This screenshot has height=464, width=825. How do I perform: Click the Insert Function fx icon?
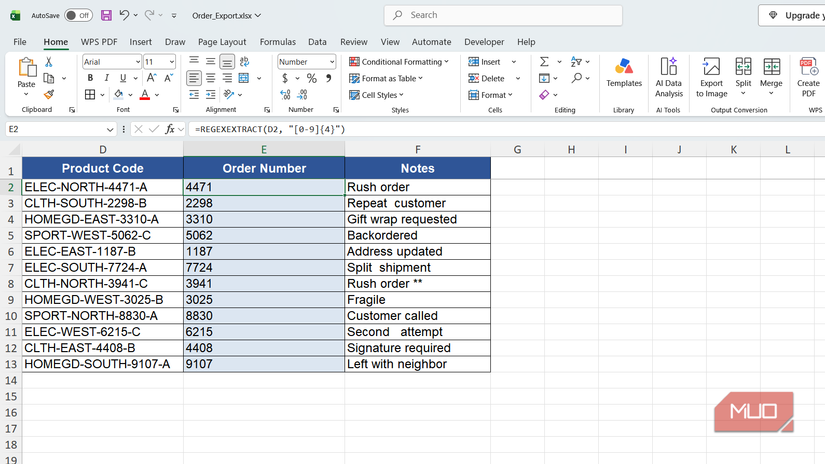(x=169, y=129)
